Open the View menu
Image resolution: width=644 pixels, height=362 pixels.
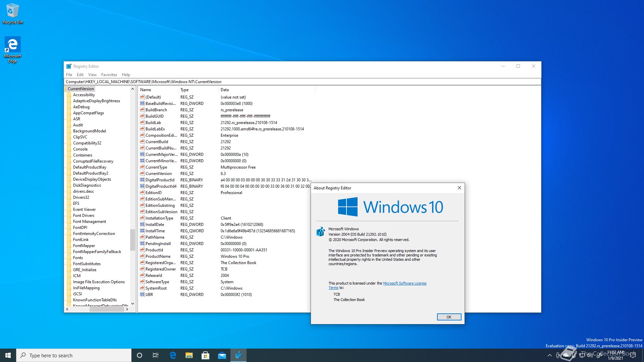pos(92,75)
